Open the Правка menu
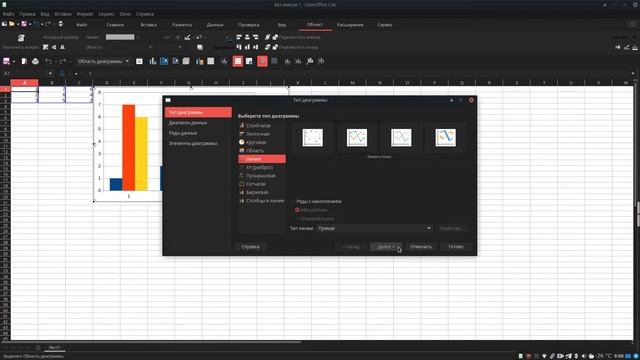640x360 pixels. pos(27,14)
